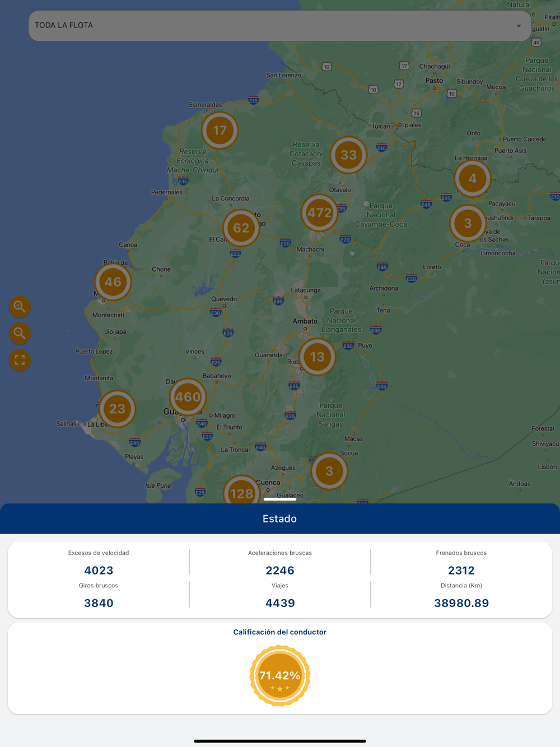Open the TODA LA FLOTA fleet dropdown

(x=279, y=26)
